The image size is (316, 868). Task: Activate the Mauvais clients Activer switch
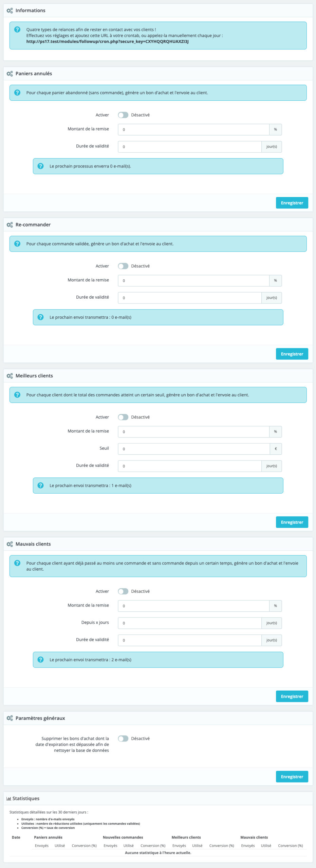[x=123, y=591]
